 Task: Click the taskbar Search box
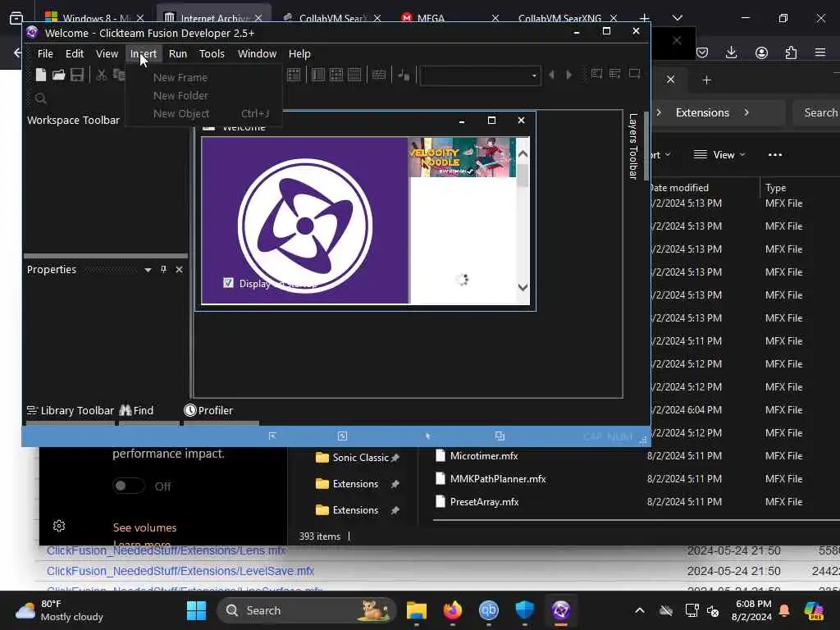pyautogui.click(x=307, y=610)
